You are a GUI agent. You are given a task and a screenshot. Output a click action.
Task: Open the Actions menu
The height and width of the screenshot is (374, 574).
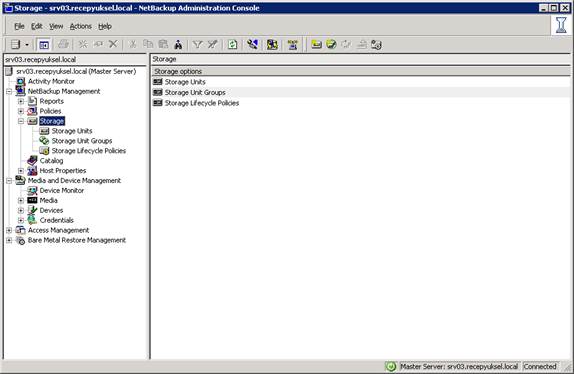click(x=81, y=26)
